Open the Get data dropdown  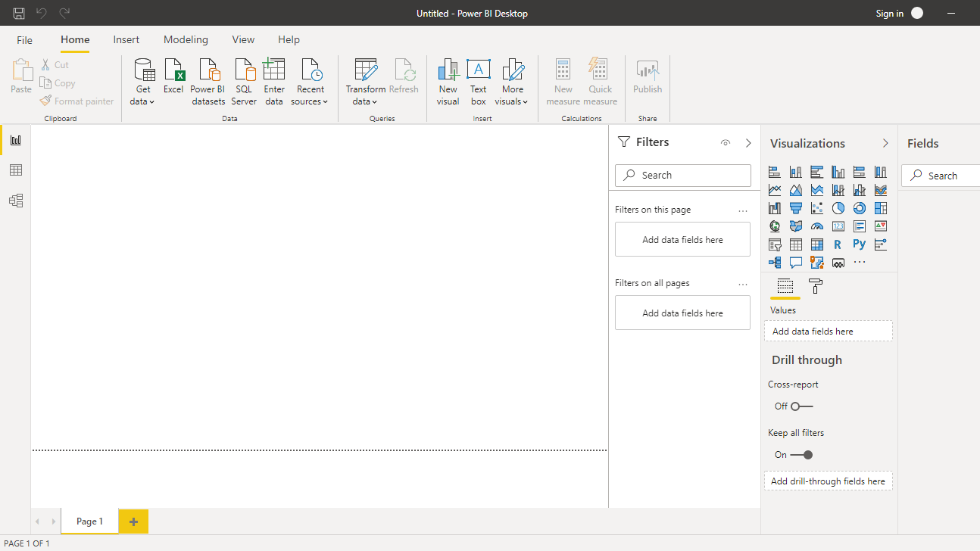click(142, 82)
